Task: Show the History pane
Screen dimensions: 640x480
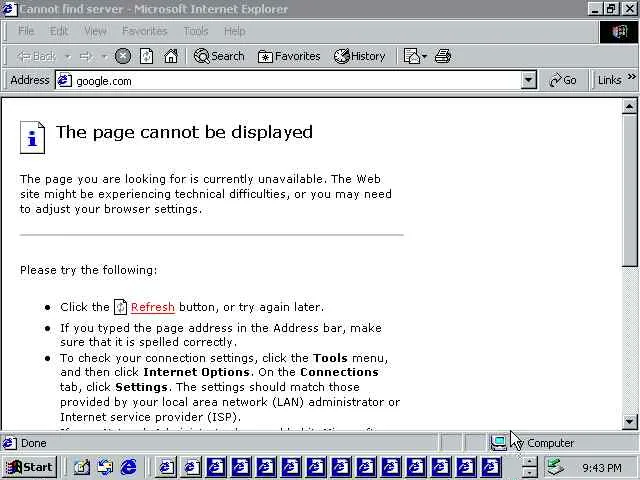Action: coord(359,56)
